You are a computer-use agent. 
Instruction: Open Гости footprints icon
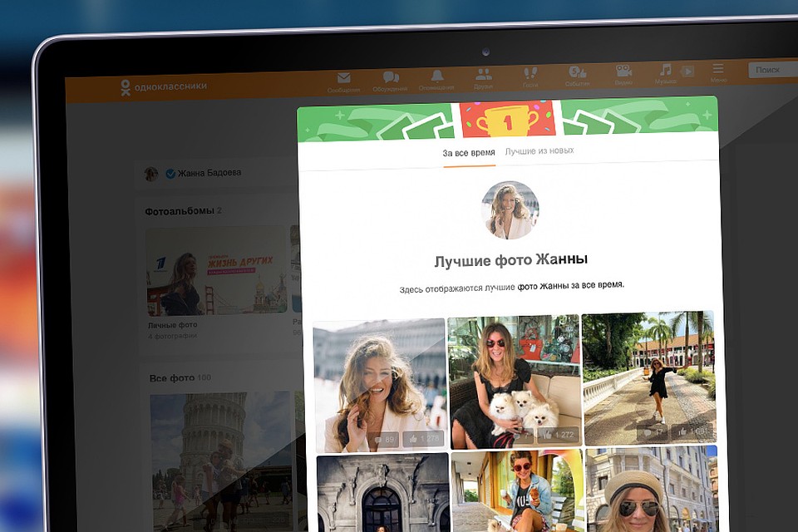(x=530, y=73)
